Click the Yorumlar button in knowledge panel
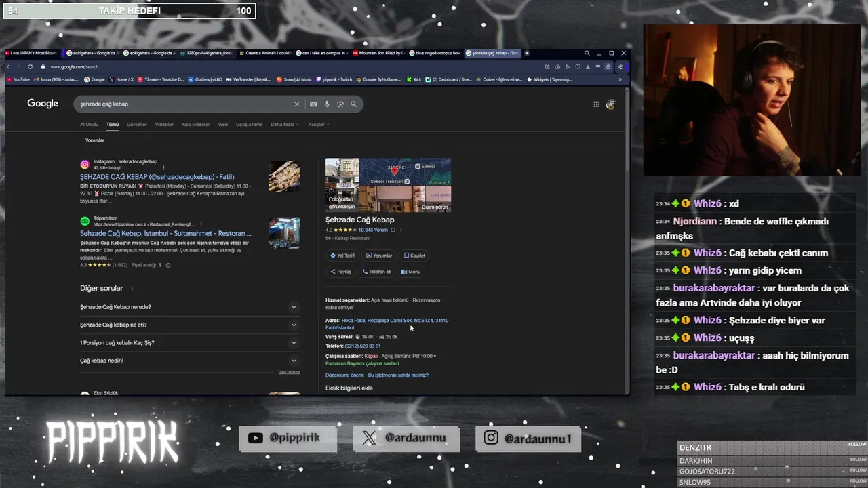 (x=379, y=256)
